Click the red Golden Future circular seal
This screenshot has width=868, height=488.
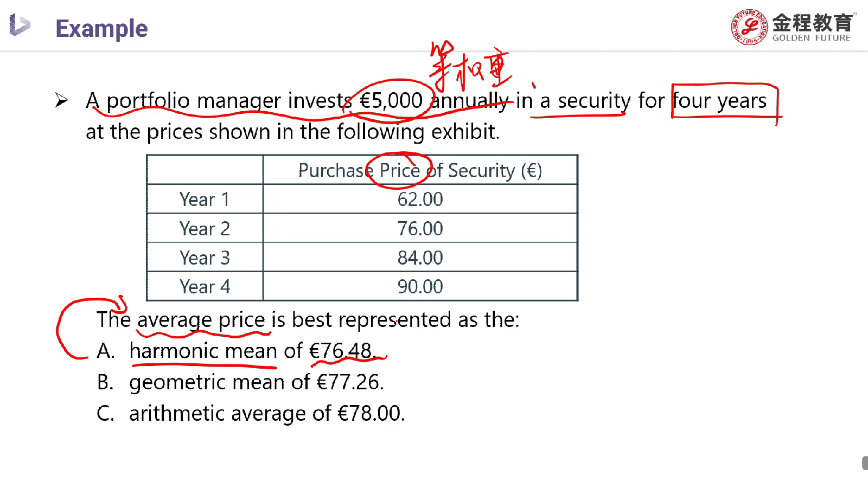(749, 27)
